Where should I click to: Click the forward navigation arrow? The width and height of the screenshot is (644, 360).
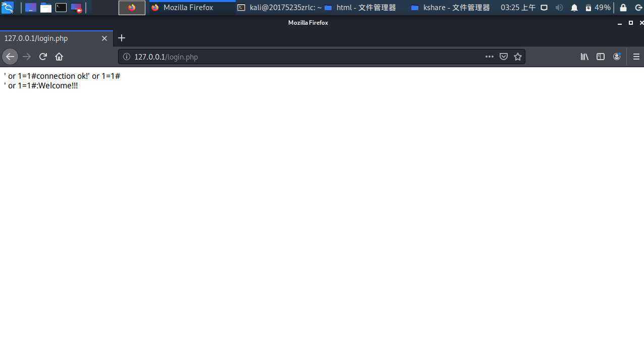click(27, 57)
